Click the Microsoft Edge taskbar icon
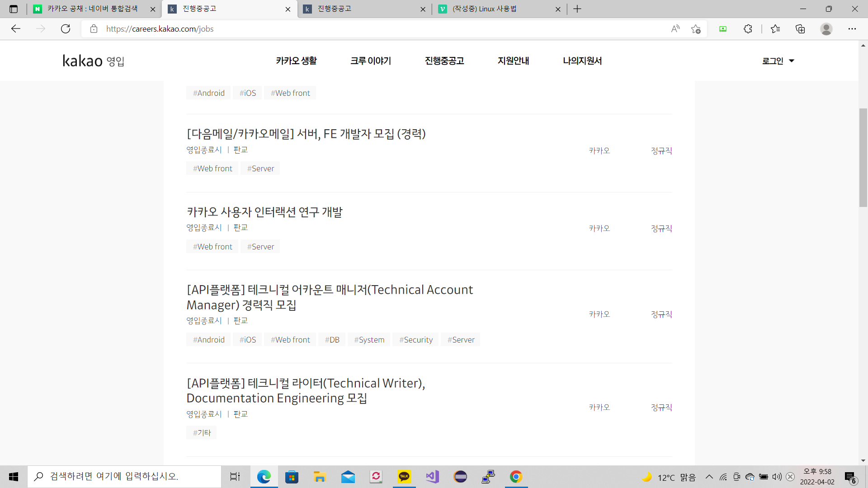This screenshot has height=488, width=868. pyautogui.click(x=264, y=477)
